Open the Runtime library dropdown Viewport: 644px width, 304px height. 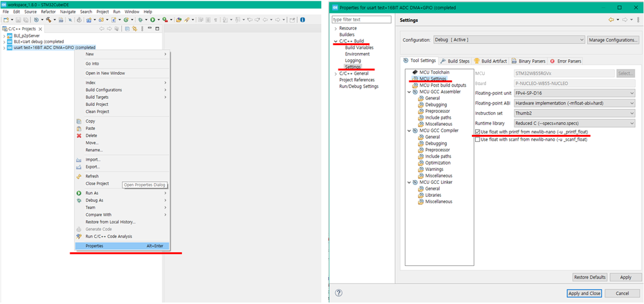pos(574,123)
